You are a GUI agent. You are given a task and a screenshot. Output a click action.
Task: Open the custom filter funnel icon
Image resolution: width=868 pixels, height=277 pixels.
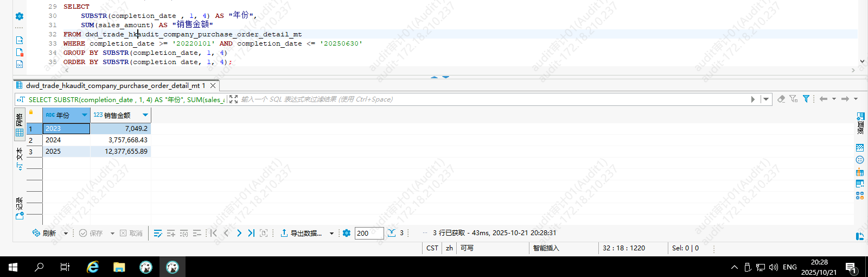pyautogui.click(x=806, y=99)
